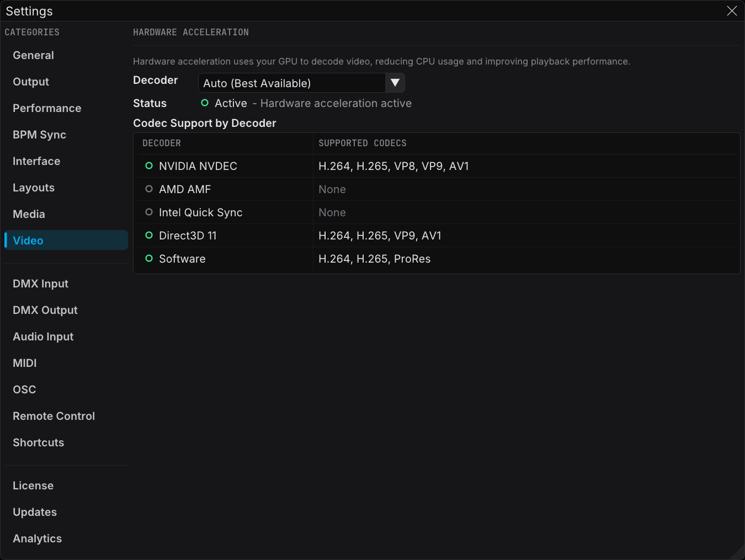Click the None codecs cell for AMD AMF
Viewport: 745px width, 560px height.
[x=332, y=189]
